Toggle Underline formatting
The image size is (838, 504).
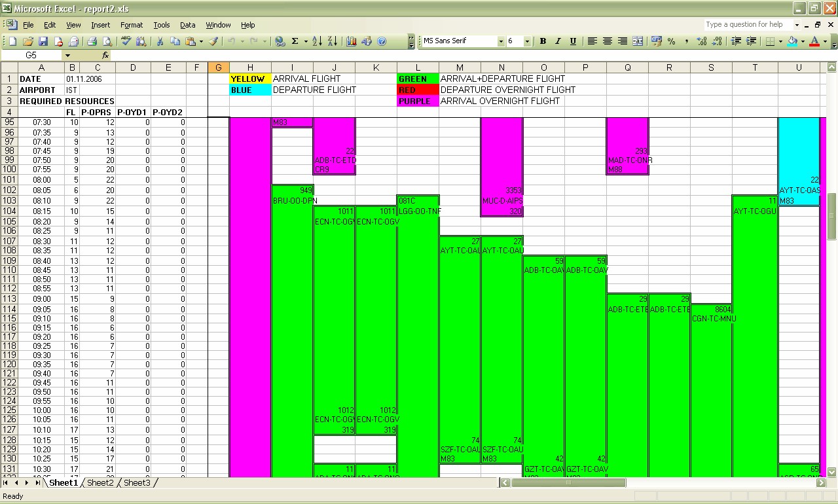(x=573, y=41)
